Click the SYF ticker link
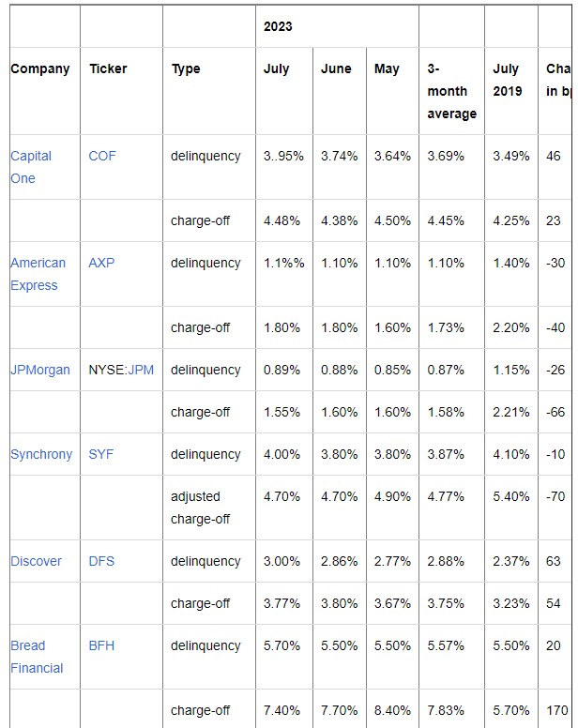The height and width of the screenshot is (728, 578). pyautogui.click(x=100, y=455)
